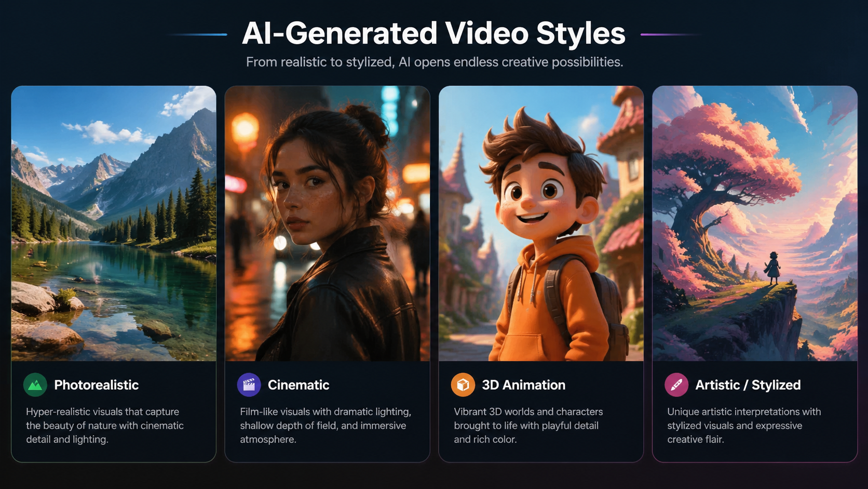868x489 pixels.
Task: Click the pink brush Artistic icon
Action: [676, 385]
